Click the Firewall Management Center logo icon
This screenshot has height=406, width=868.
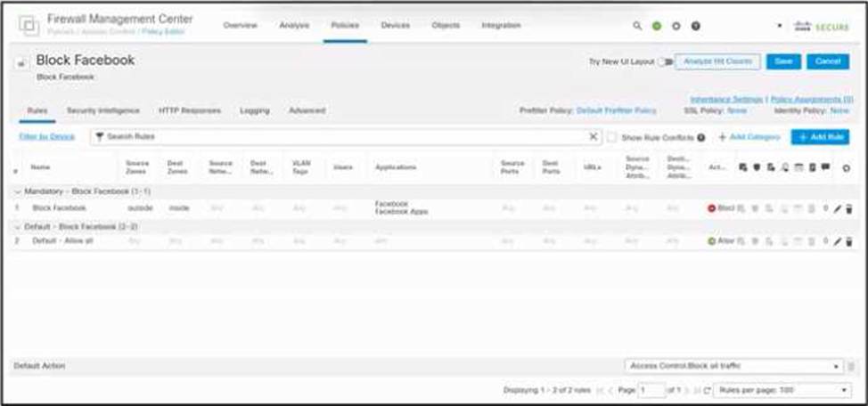[29, 26]
